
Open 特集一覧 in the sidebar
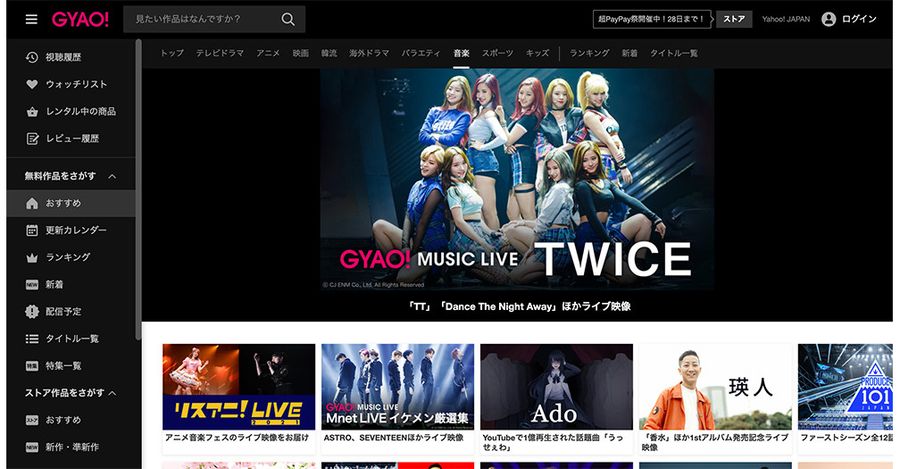click(x=64, y=366)
